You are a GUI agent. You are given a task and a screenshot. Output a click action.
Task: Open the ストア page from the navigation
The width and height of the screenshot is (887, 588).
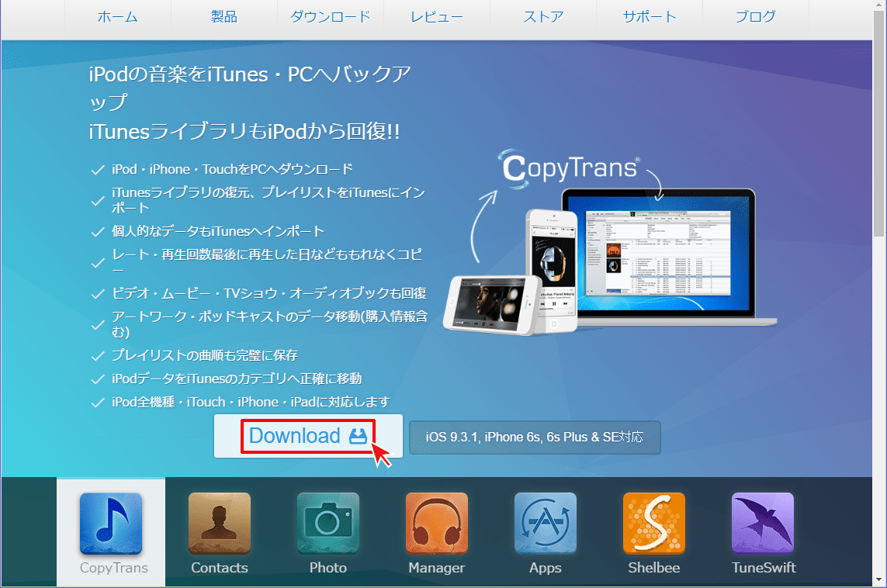543,16
